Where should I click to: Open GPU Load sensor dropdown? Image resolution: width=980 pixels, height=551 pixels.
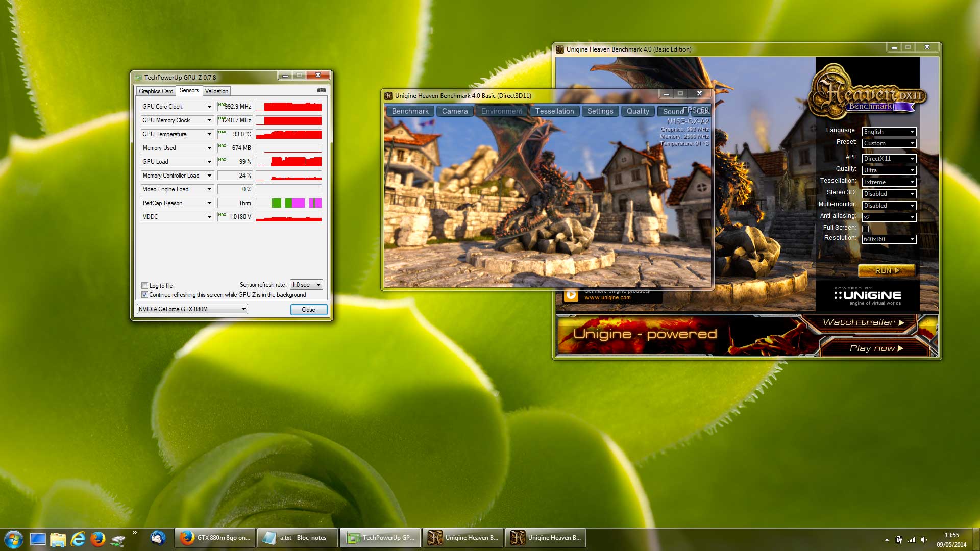209,162
